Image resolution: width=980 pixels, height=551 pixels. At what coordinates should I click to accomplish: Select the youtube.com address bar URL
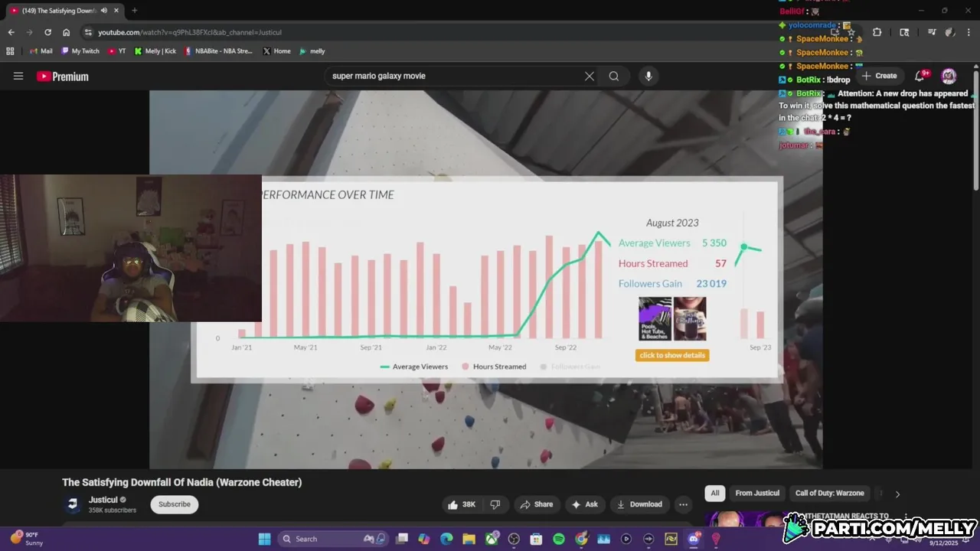(190, 32)
